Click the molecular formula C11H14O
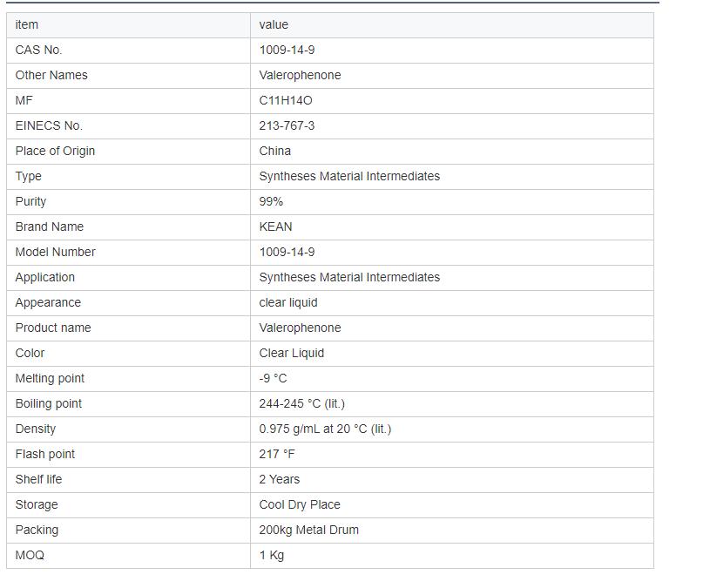Screen dimensions: 710x588 coord(286,100)
